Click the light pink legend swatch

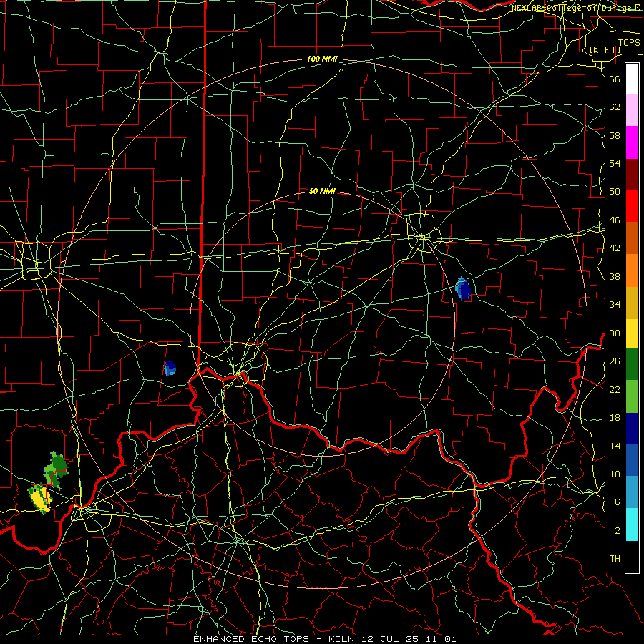[632, 109]
